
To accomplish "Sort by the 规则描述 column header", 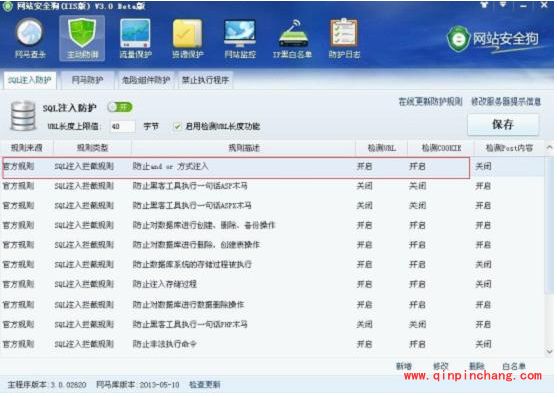I will 244,148.
